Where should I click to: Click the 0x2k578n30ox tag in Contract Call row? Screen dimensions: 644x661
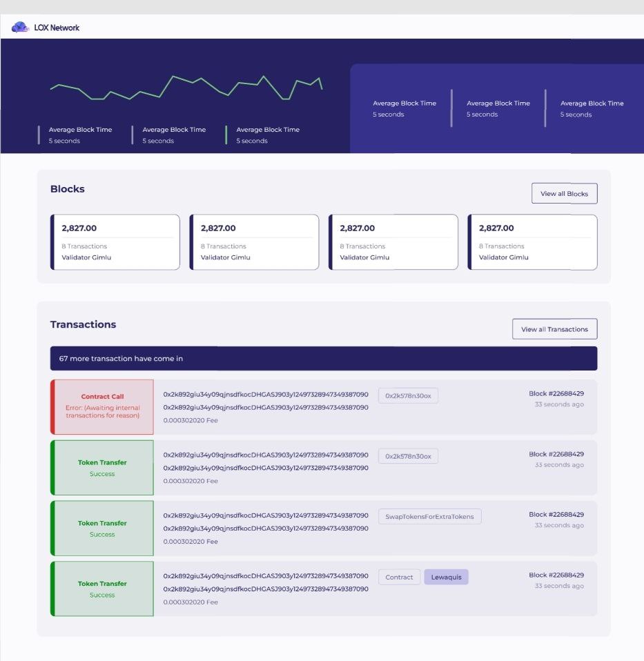408,395
